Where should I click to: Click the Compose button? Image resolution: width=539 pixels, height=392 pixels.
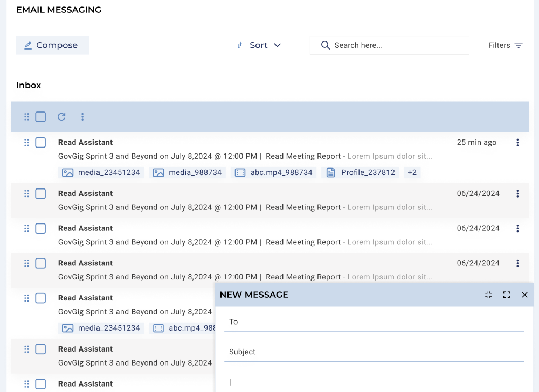[52, 45]
